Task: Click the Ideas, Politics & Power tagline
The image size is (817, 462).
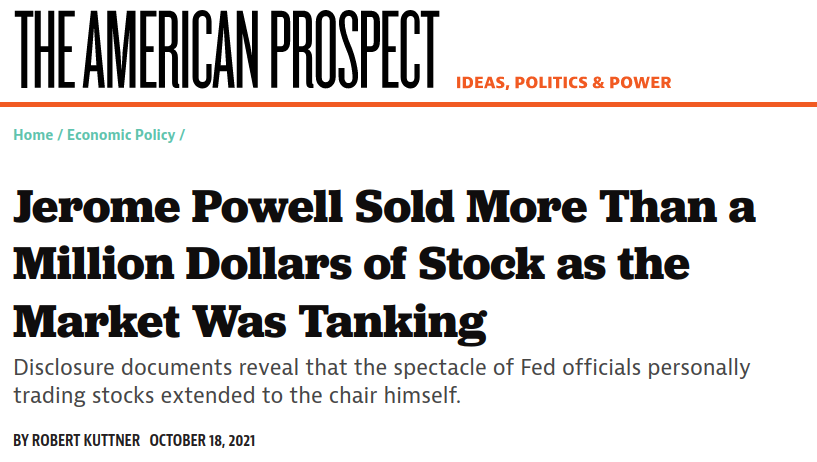Action: [564, 82]
